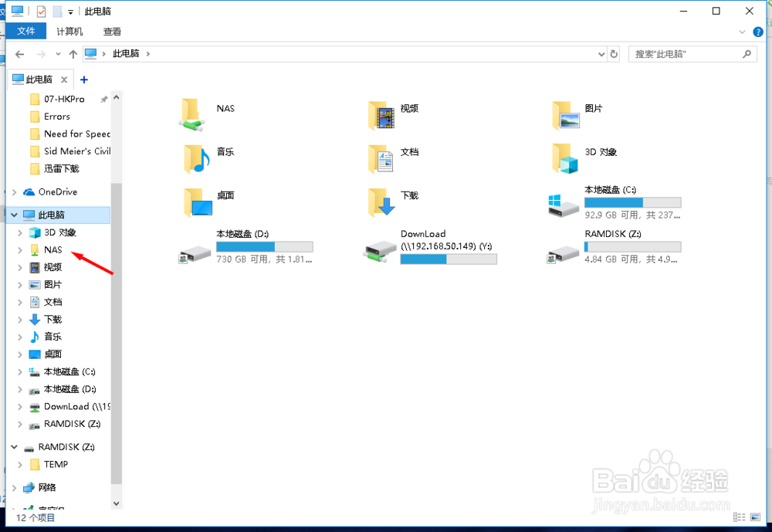This screenshot has height=532, width=772.
Task: Select the RAMDISK (Z:) drive icon in main pane
Action: coord(563,253)
